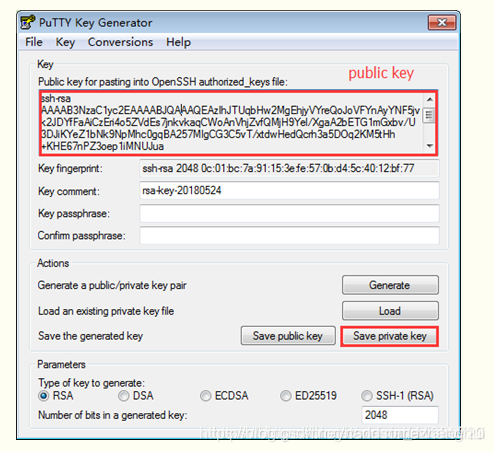Focus the Confirm passphrase field
The width and height of the screenshot is (494, 452).
click(289, 236)
